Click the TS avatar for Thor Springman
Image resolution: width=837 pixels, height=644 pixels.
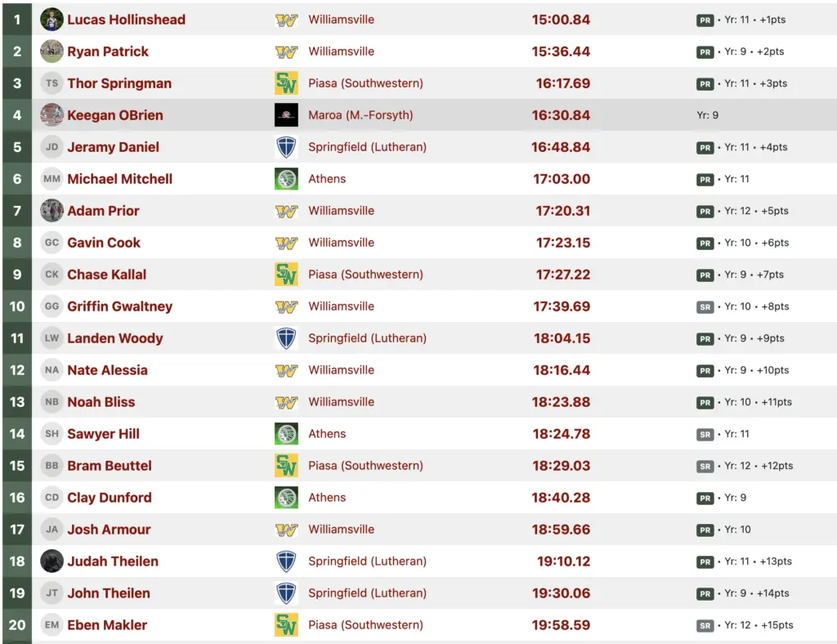pos(51,83)
